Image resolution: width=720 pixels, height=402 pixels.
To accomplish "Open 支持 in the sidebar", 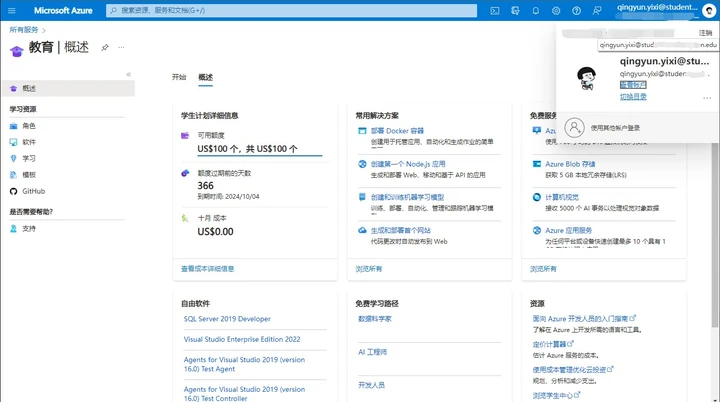I will click(x=29, y=228).
